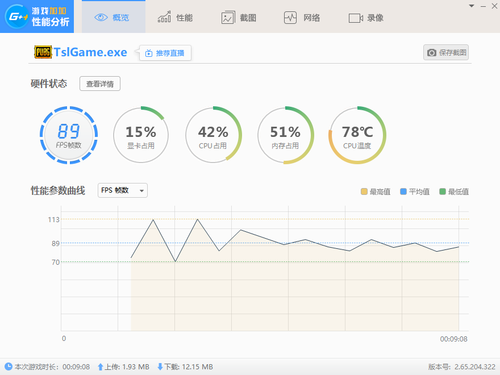The image size is (500, 375).
Task: Expand the FPS 帧数 parameter dropdown
Action: coord(122,190)
